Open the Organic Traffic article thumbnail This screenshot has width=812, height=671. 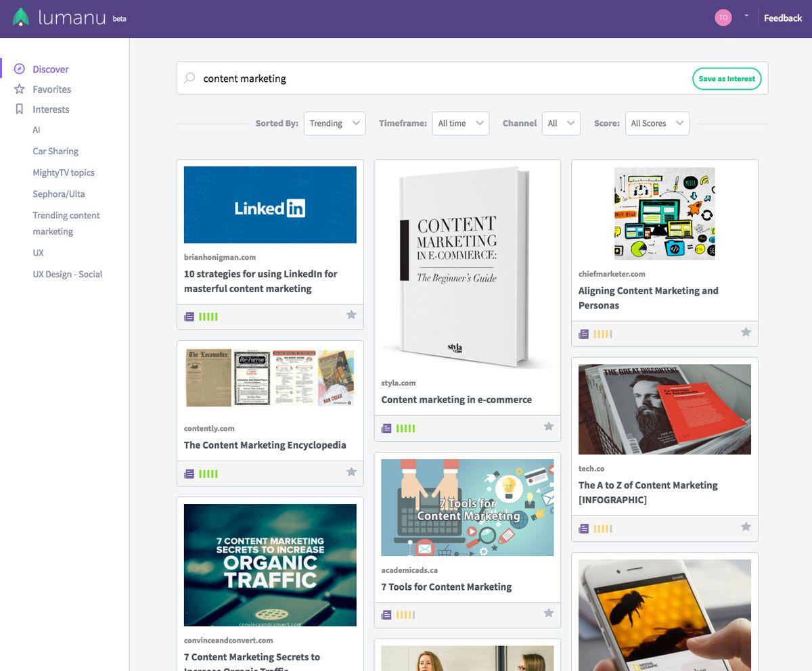pyautogui.click(x=270, y=565)
